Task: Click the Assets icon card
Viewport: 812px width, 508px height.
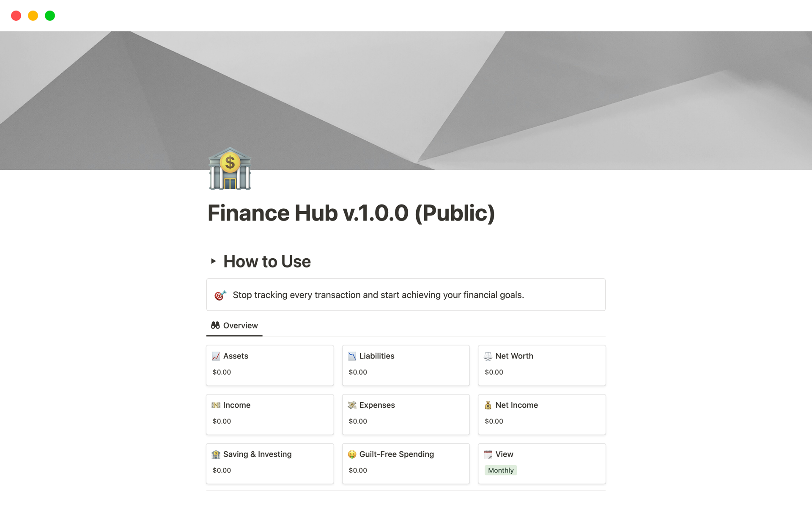Action: [270, 363]
